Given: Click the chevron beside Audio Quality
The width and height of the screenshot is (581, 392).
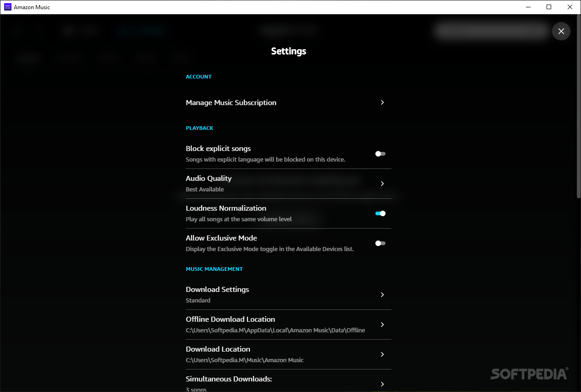Looking at the screenshot, I should 382,184.
